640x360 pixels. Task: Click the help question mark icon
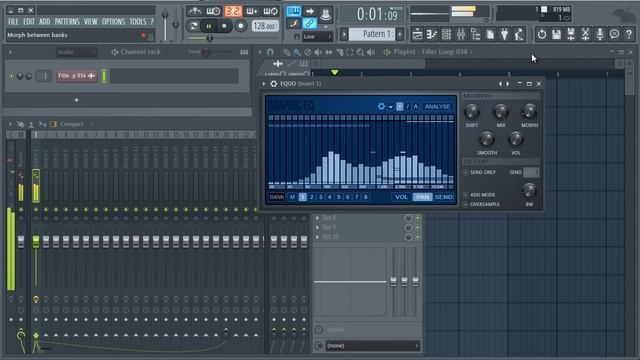[629, 35]
